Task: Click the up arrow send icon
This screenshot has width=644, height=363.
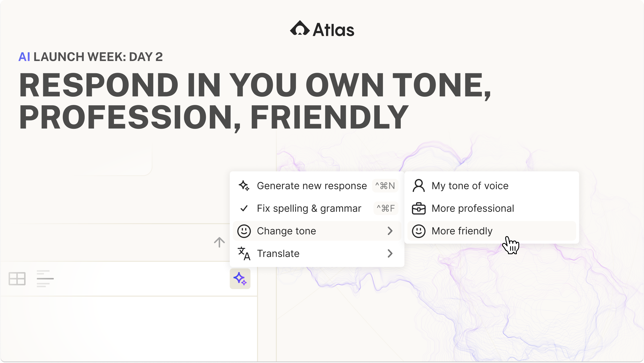Action: (x=219, y=242)
